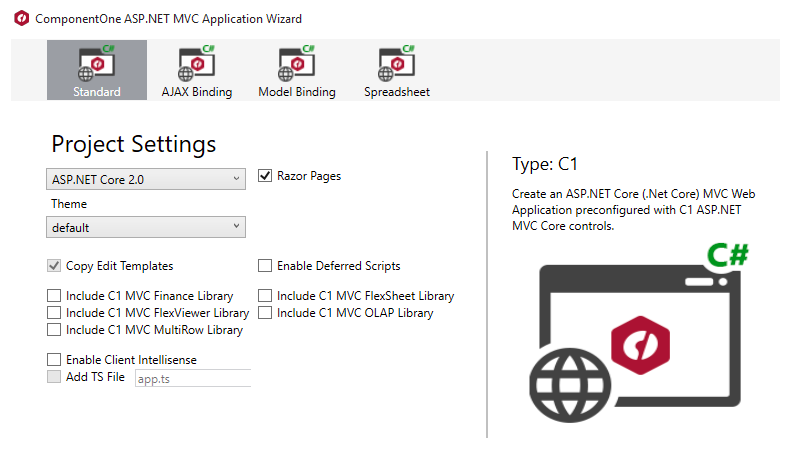The height and width of the screenshot is (450, 800).
Task: Toggle the Add TS File checkbox
Action: tap(54, 377)
